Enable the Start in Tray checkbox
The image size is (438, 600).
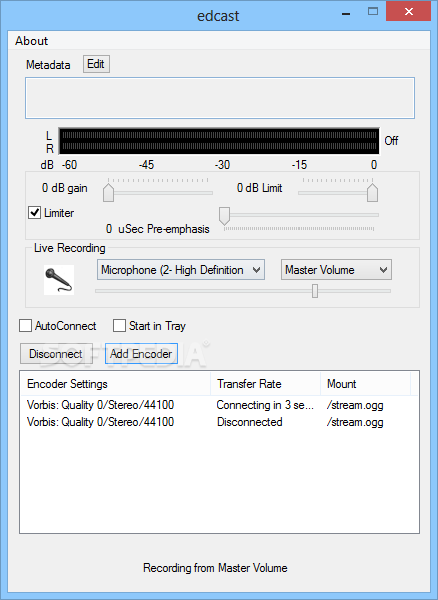119,326
